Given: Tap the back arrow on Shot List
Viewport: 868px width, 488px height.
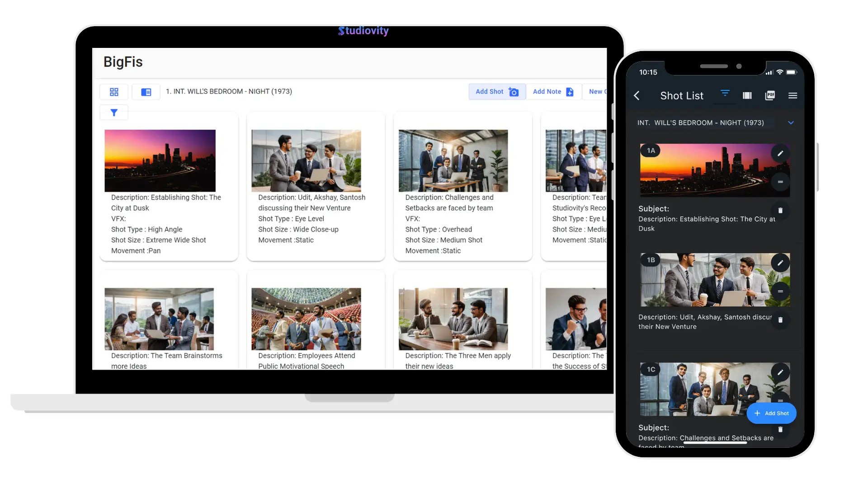Looking at the screenshot, I should 637,95.
